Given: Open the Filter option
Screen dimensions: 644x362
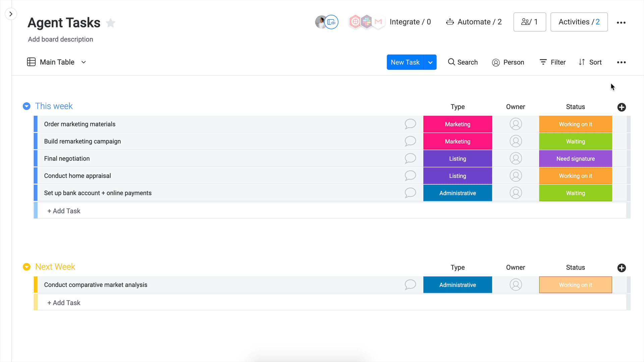Looking at the screenshot, I should (552, 62).
